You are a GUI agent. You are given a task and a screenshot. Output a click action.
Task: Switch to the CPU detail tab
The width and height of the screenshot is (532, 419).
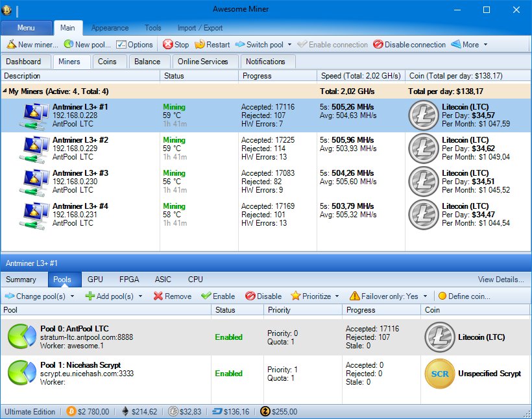pyautogui.click(x=195, y=279)
